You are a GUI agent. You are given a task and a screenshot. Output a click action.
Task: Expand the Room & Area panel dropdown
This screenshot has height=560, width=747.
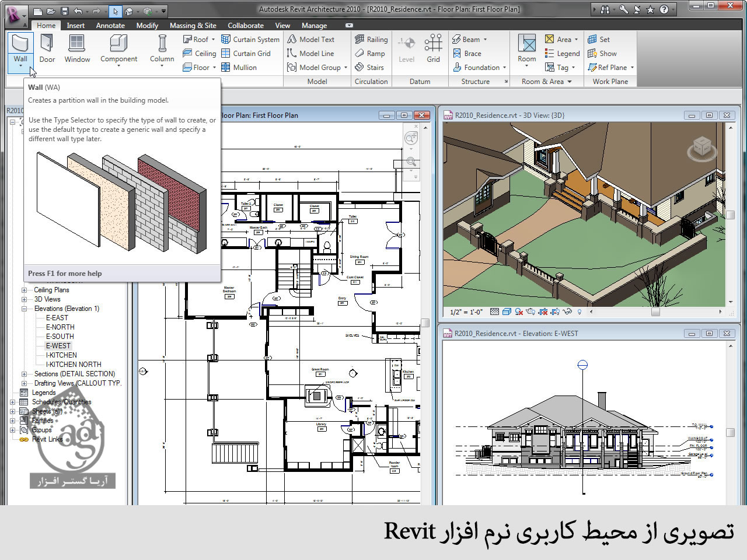coord(570,82)
